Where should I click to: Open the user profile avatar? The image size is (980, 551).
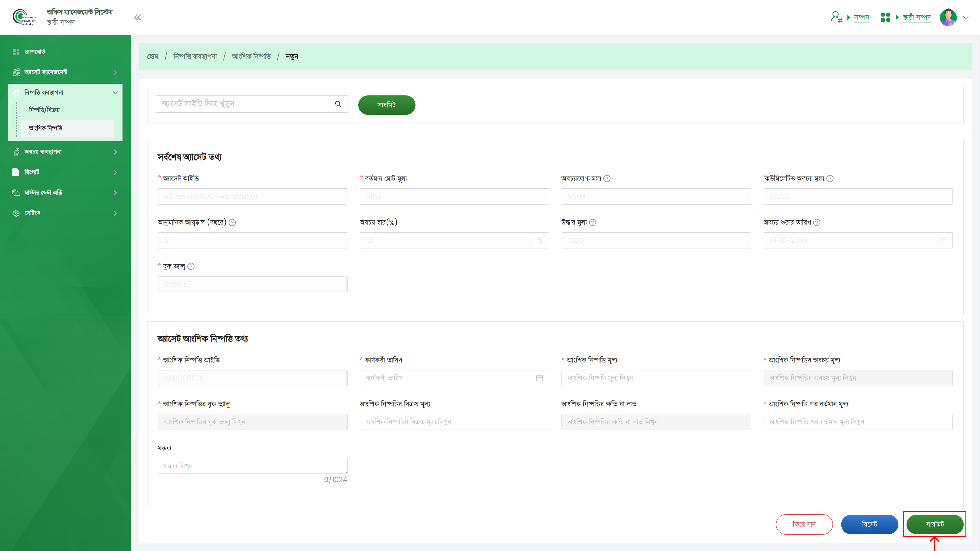tap(948, 18)
